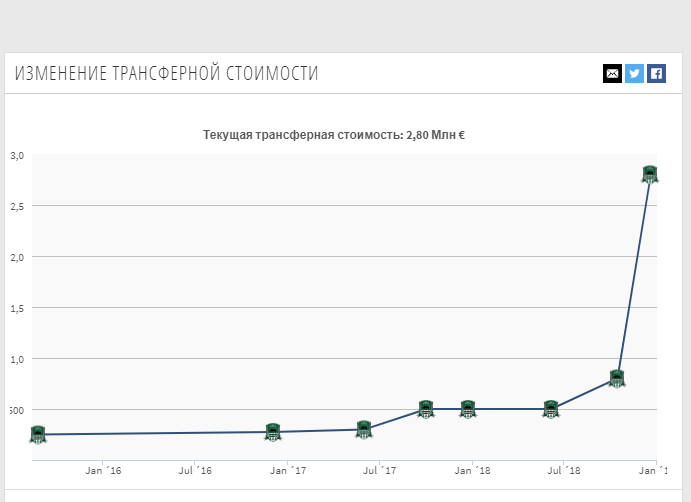Click the first club badge marker at chart start
This screenshot has height=502, width=691.
(38, 435)
